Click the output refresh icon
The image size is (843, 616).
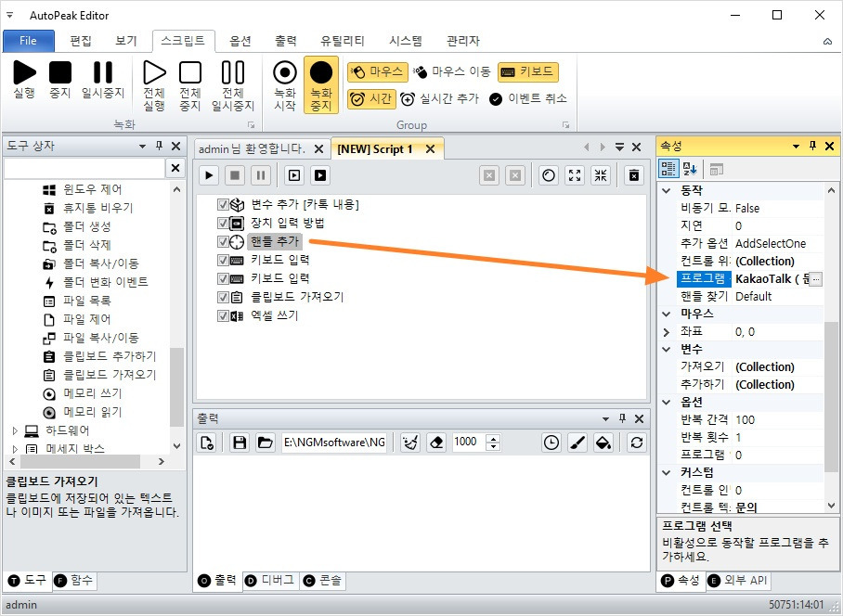[x=637, y=443]
